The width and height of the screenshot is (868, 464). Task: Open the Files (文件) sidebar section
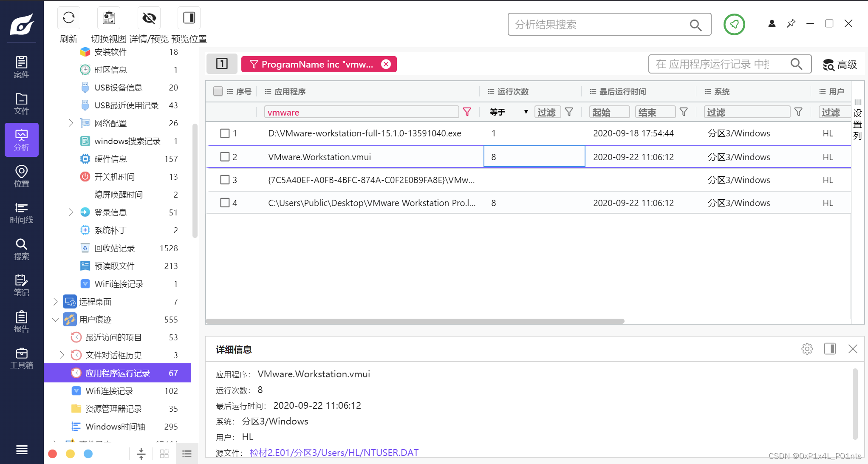(x=22, y=104)
